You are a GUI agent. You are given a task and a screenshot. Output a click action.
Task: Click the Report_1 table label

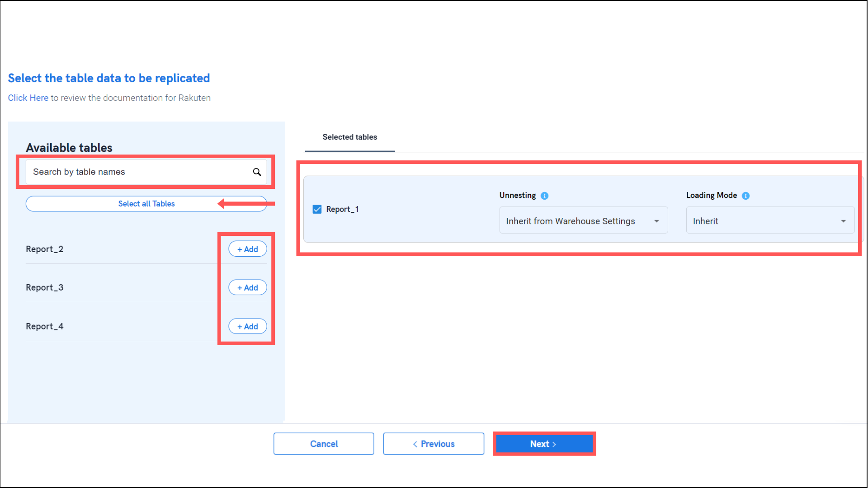coord(342,209)
